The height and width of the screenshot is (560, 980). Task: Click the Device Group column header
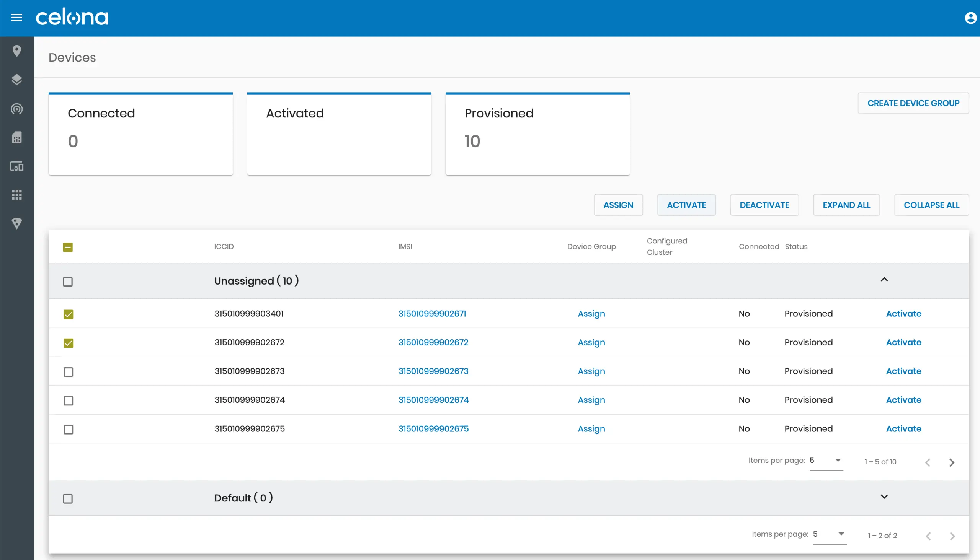click(591, 247)
